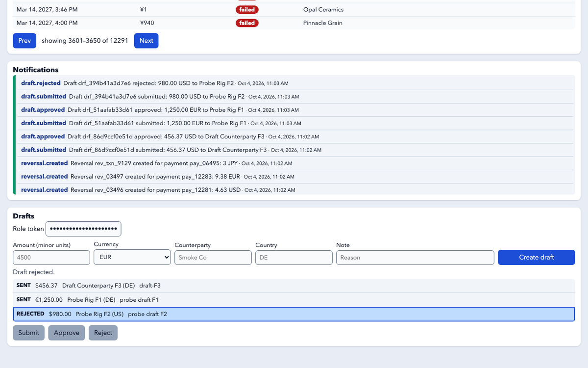Submit the selected draft

pos(29,333)
